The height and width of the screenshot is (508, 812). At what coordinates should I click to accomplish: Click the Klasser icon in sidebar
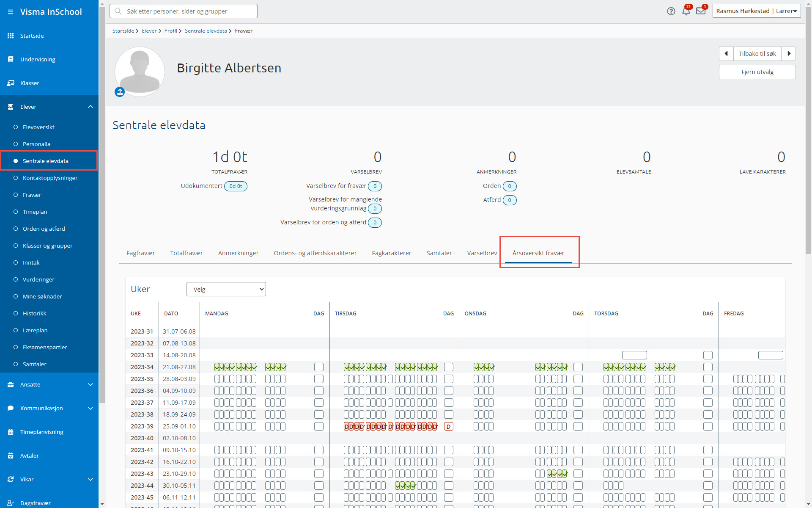(x=11, y=83)
